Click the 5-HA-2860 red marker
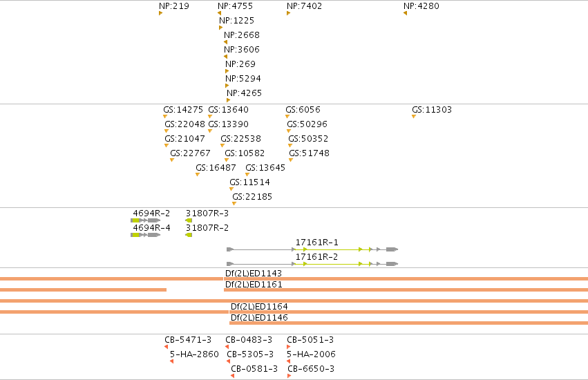Viewport: 588px width, 380px height. 172,361
